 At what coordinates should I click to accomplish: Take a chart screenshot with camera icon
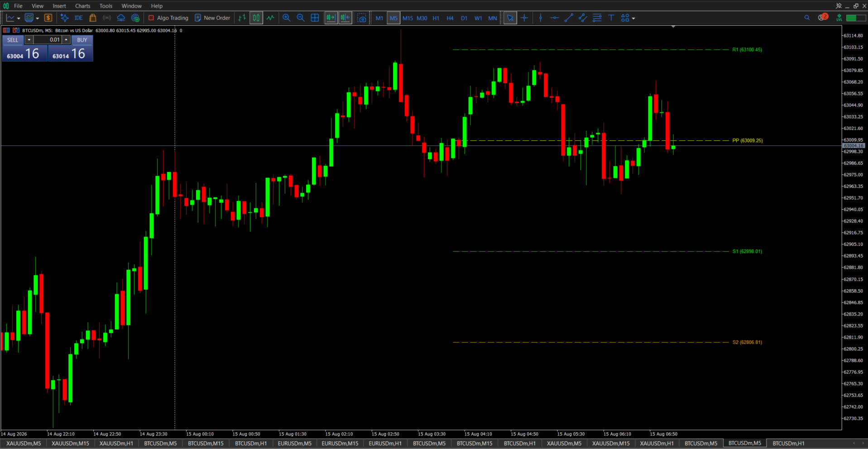click(362, 18)
